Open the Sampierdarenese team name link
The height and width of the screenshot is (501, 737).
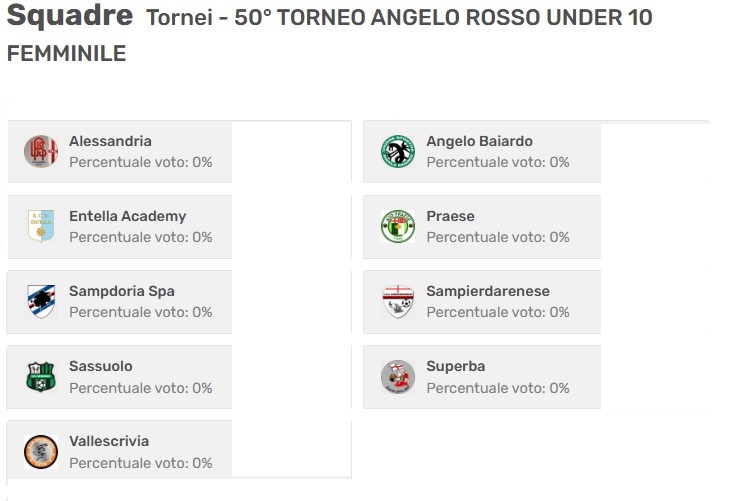click(487, 291)
